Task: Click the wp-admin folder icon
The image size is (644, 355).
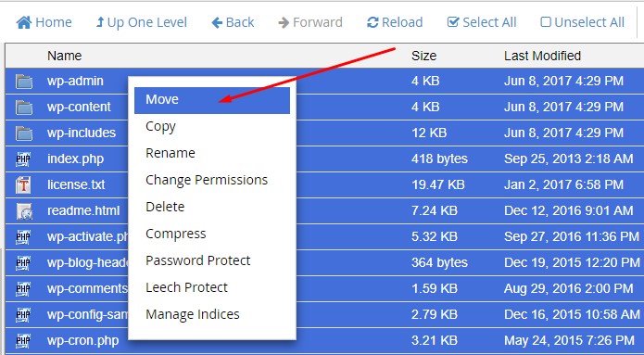Action: 24,82
